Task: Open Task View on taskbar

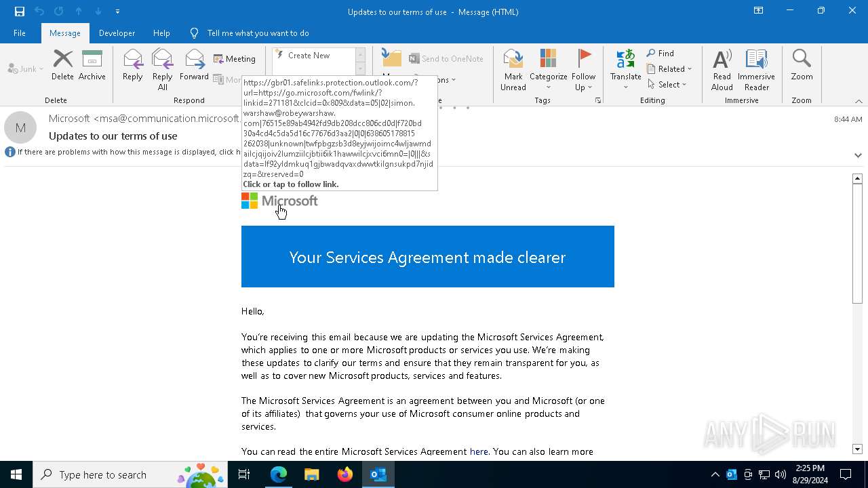Action: [x=244, y=474]
